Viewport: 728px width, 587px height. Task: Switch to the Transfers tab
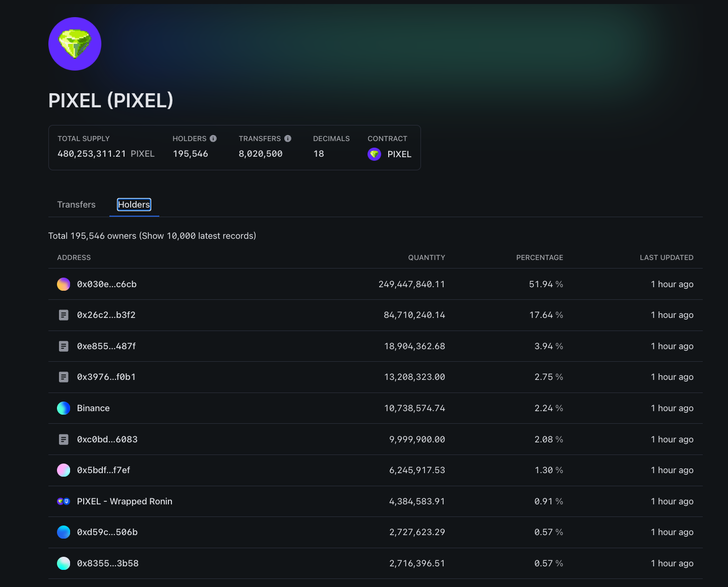pyautogui.click(x=76, y=205)
